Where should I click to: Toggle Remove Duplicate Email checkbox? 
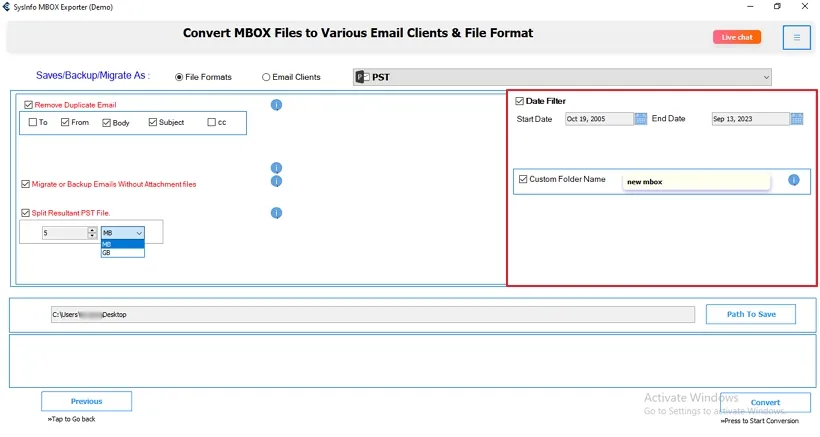point(28,105)
